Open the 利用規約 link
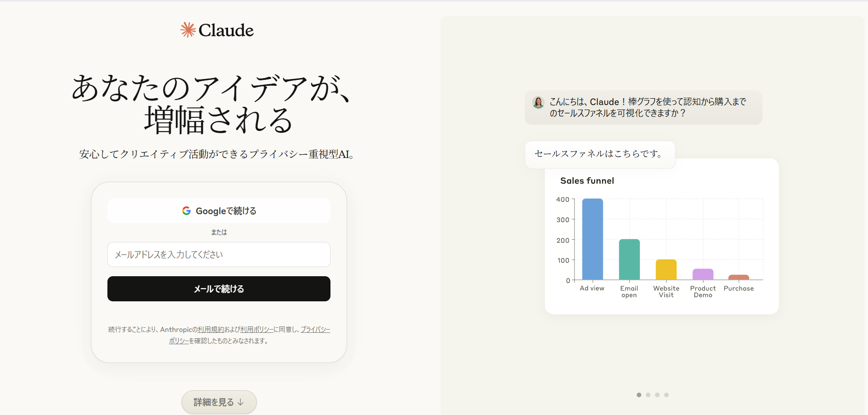This screenshot has width=868, height=415. coord(210,329)
